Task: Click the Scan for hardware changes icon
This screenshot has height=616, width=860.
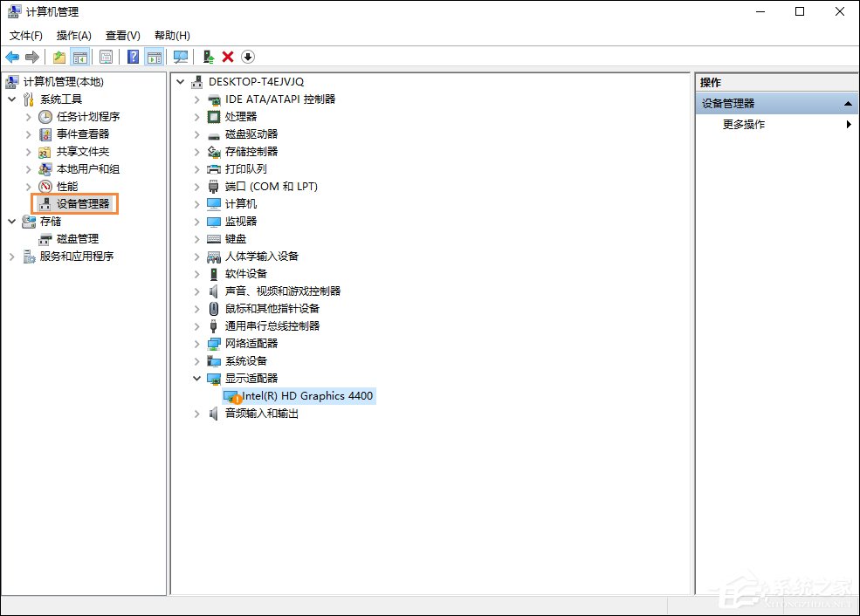Action: tap(181, 57)
